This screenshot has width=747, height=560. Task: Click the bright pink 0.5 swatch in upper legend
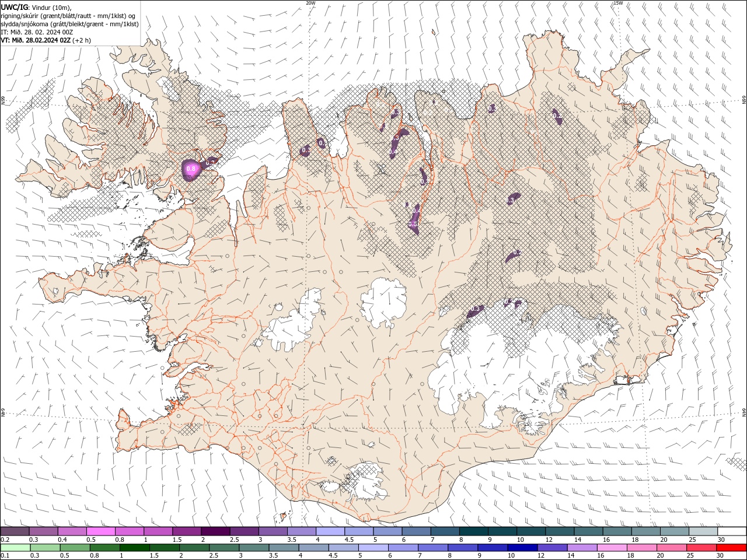point(101,531)
